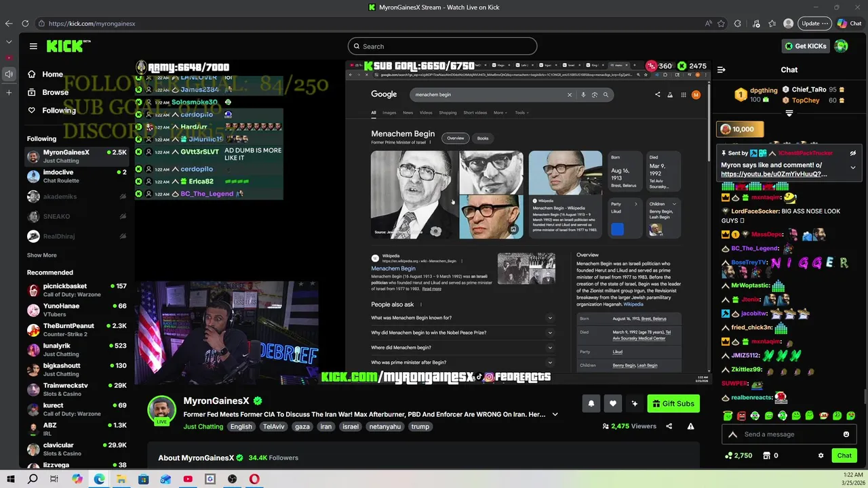The width and height of the screenshot is (868, 488).
Task: Open Windows taskbar search
Action: pyautogui.click(x=33, y=479)
